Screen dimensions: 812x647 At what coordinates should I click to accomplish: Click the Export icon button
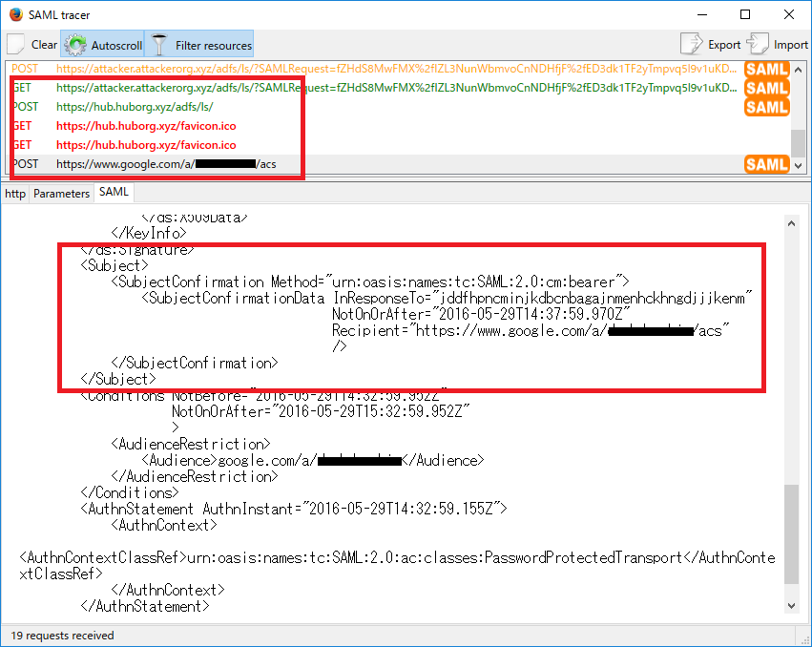tap(711, 45)
